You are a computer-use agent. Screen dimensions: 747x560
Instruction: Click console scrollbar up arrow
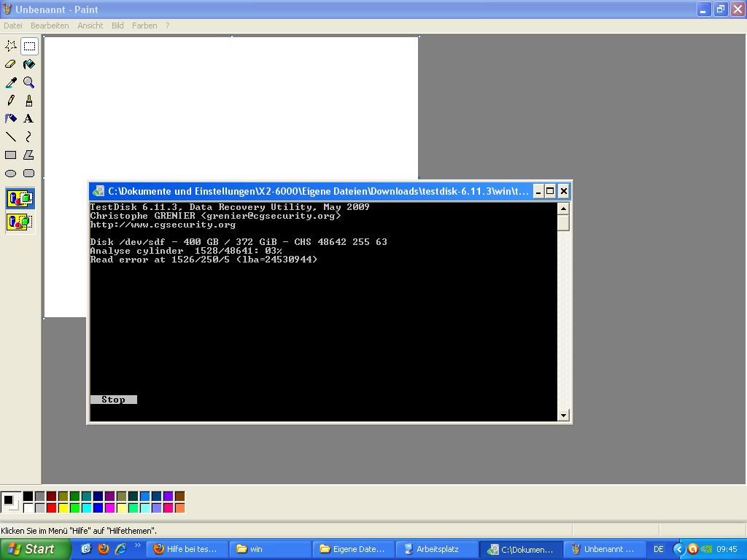(563, 209)
